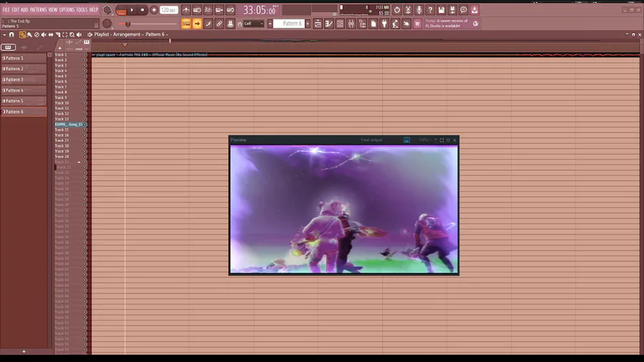This screenshot has height=362, width=644.
Task: Open the chat bubble project info
Action: pyautogui.click(x=464, y=10)
